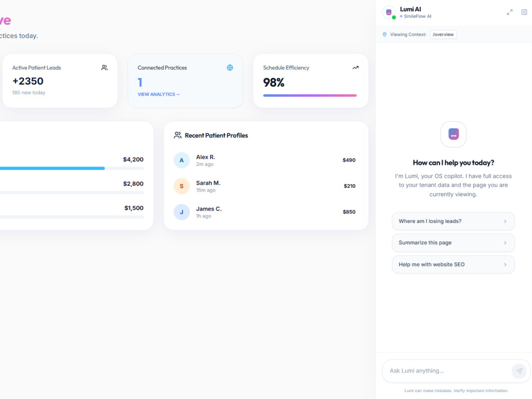Click the $850 amount for James C.

(x=349, y=212)
